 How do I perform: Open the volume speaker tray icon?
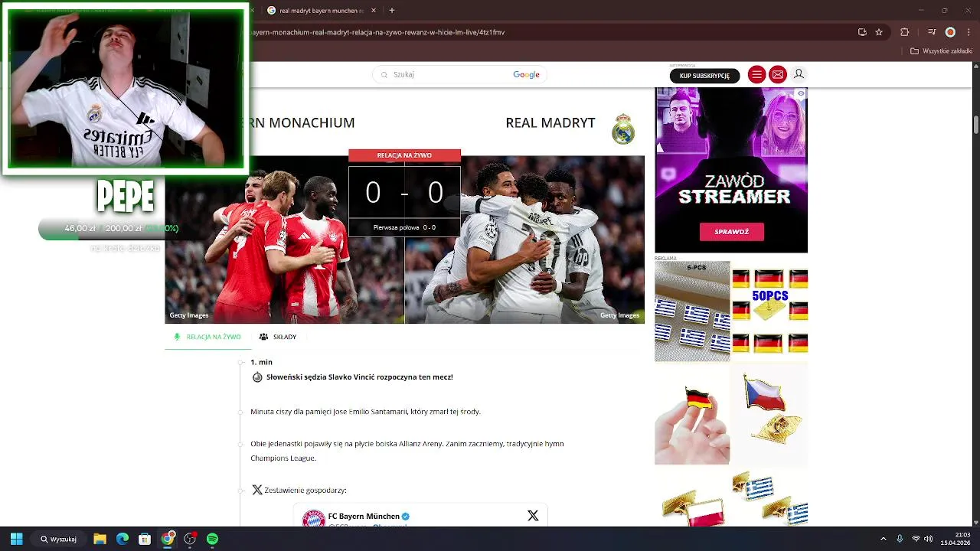[x=928, y=539]
